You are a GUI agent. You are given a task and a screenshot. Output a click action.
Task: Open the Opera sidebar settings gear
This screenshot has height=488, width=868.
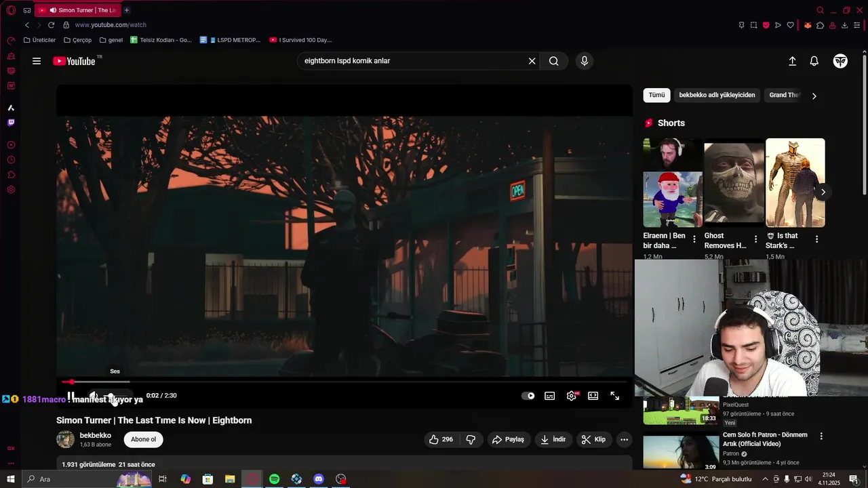[x=11, y=190]
